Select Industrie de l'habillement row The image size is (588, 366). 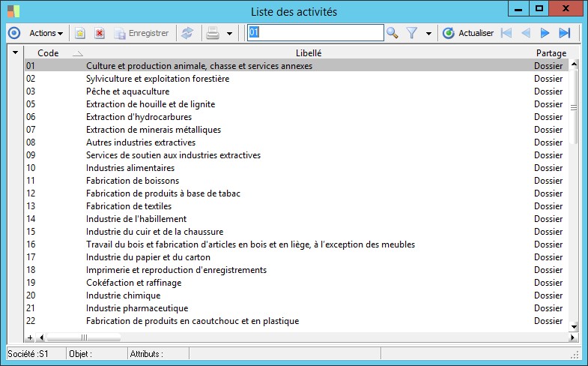click(297, 219)
